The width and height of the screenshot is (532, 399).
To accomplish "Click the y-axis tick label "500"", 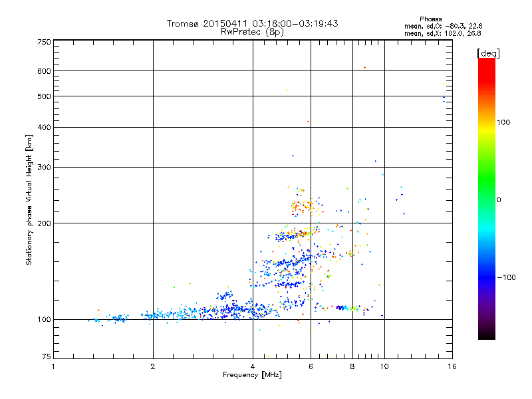I will [x=44, y=96].
